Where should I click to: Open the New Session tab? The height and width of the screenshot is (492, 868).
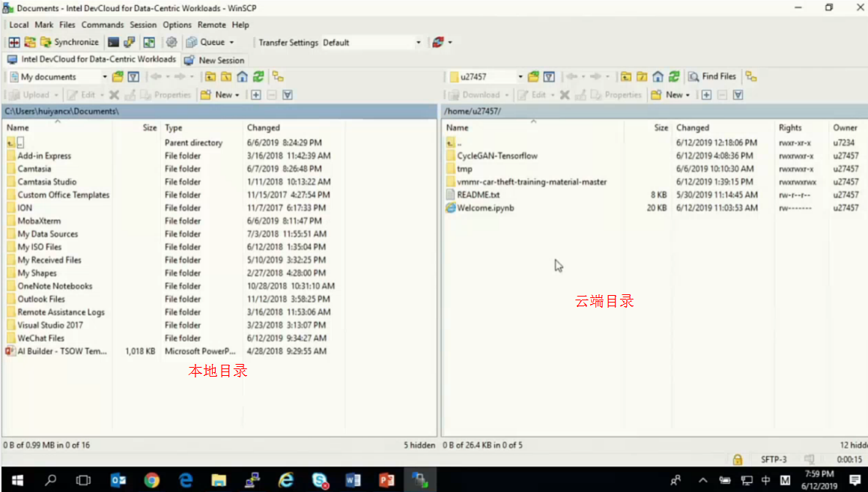coord(214,61)
